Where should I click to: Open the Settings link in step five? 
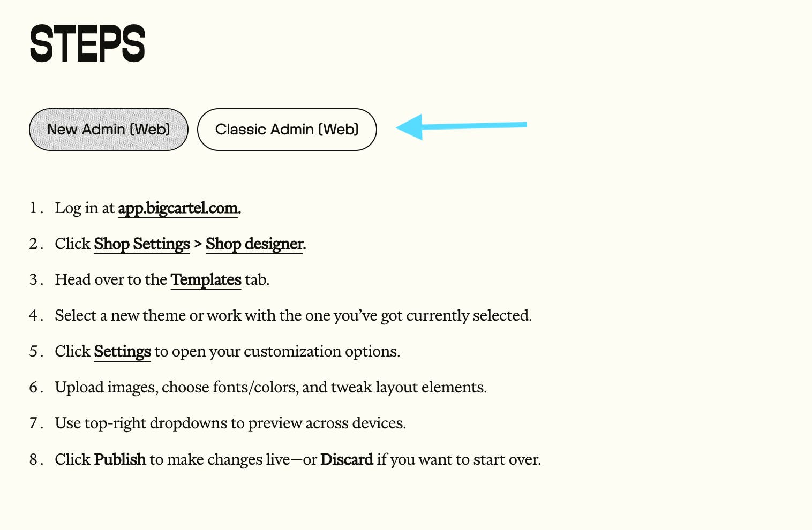point(122,352)
